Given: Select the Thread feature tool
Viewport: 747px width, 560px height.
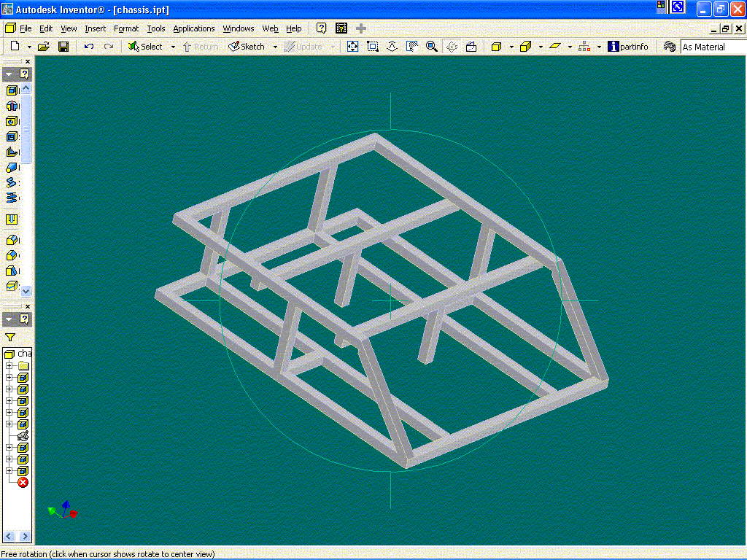Looking at the screenshot, I should click(x=12, y=219).
